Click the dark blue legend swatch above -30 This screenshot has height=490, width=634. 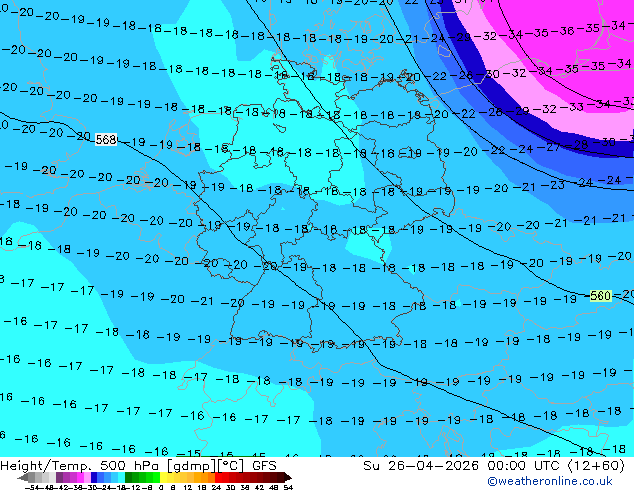[94, 477]
